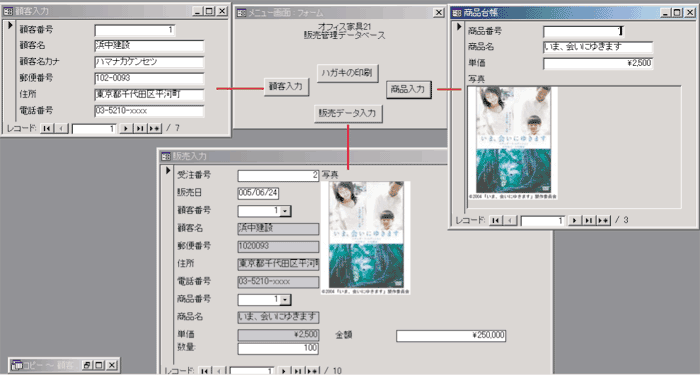Click 商品名 field in 商品台帳 window
The image size is (700, 375).
[598, 47]
